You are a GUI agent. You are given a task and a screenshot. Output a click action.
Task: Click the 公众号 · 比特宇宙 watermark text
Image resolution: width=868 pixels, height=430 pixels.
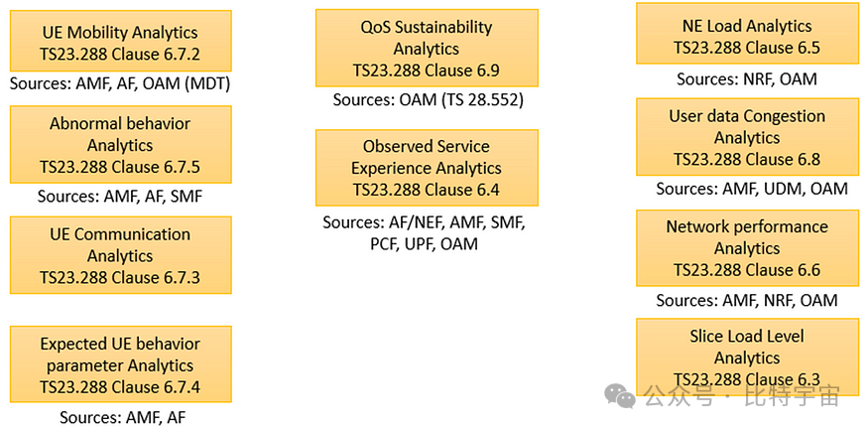point(741,397)
